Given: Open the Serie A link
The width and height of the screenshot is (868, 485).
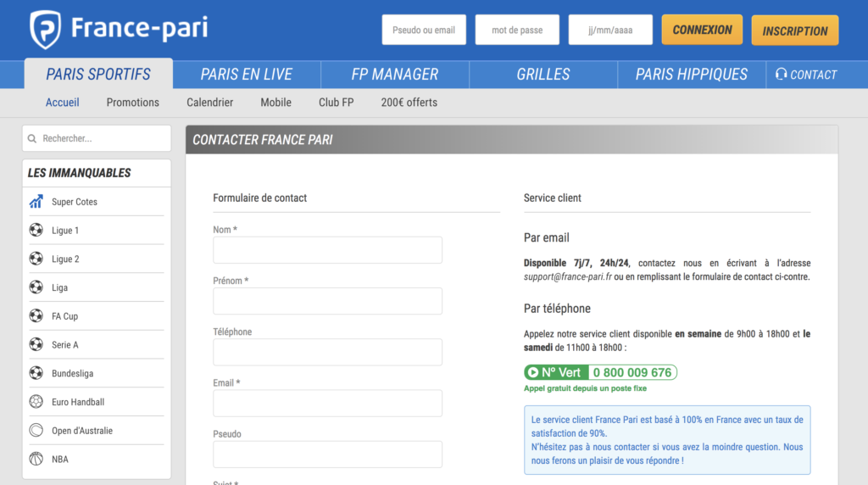Looking at the screenshot, I should (64, 345).
